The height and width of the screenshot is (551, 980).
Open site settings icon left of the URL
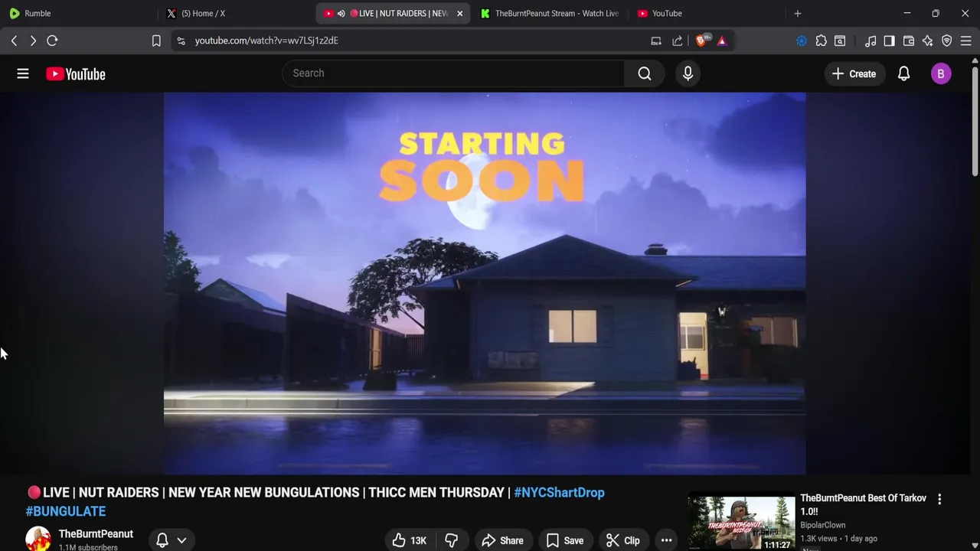(181, 41)
